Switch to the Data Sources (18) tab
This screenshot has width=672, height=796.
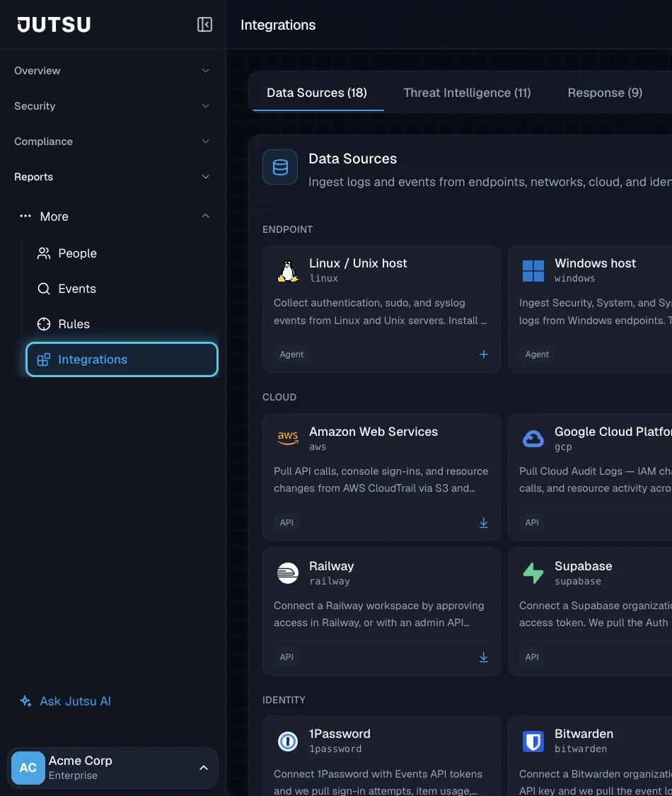[x=317, y=93]
